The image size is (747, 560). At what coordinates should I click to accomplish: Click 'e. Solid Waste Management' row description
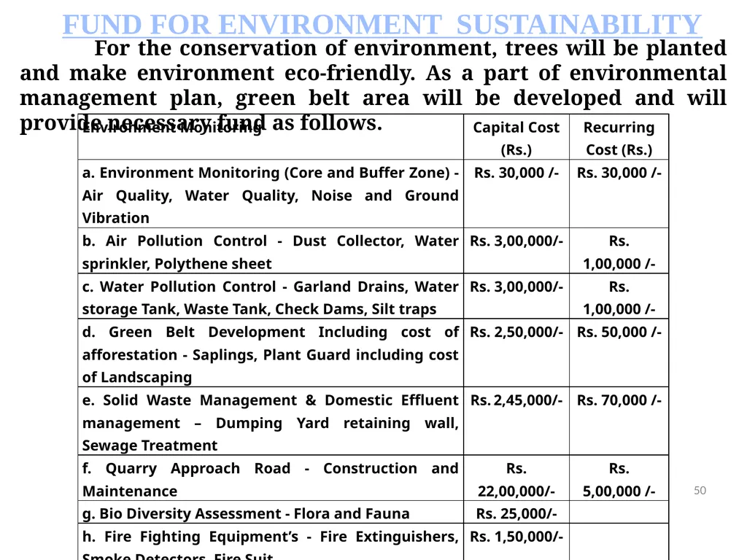[270, 422]
